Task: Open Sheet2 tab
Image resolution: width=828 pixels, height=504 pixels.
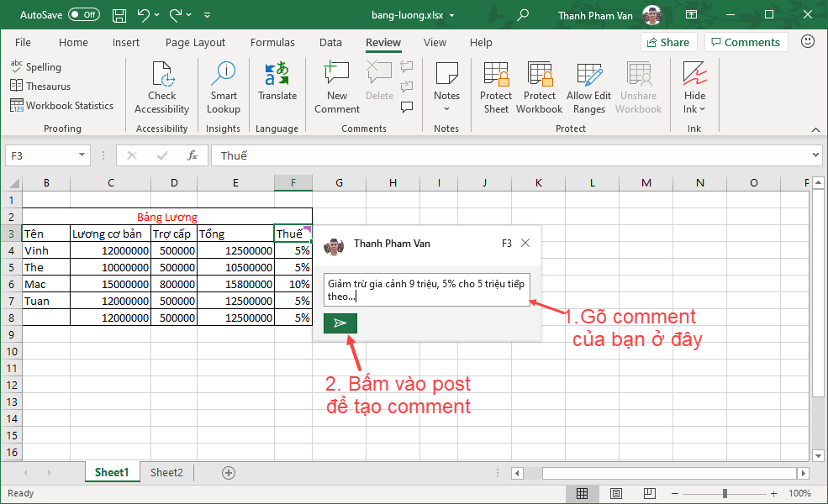Action: click(167, 472)
